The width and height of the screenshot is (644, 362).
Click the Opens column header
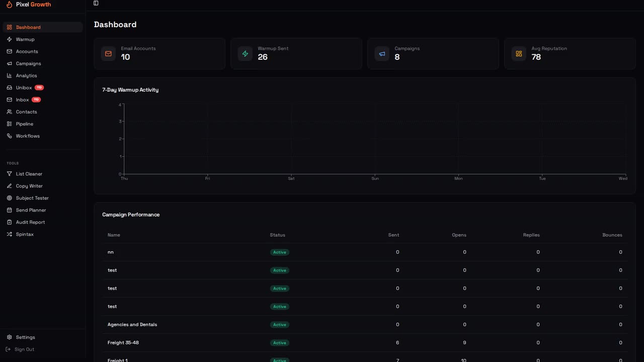tap(459, 235)
